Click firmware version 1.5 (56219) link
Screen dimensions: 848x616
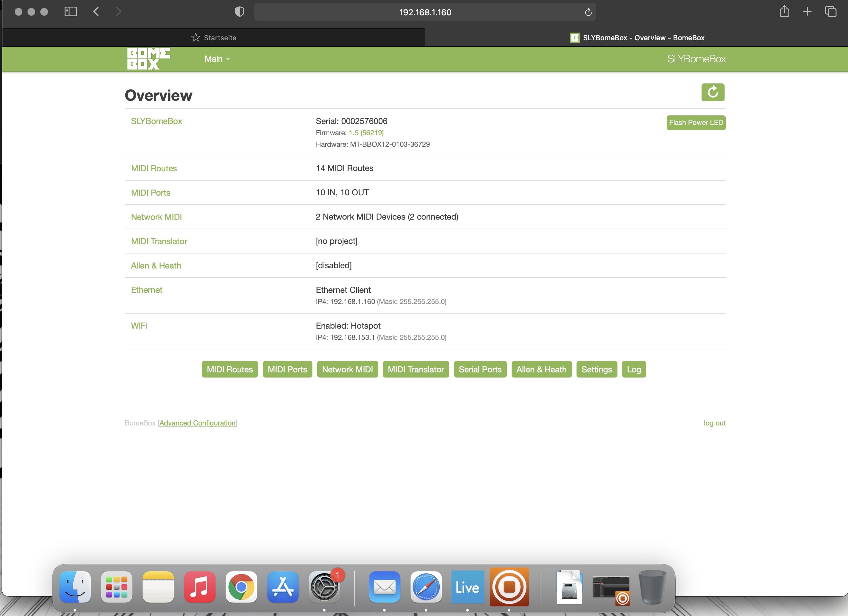366,133
